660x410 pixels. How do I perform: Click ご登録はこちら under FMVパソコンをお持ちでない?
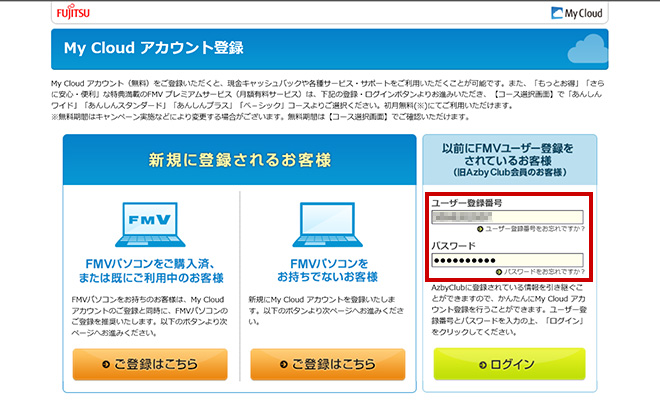click(x=328, y=364)
